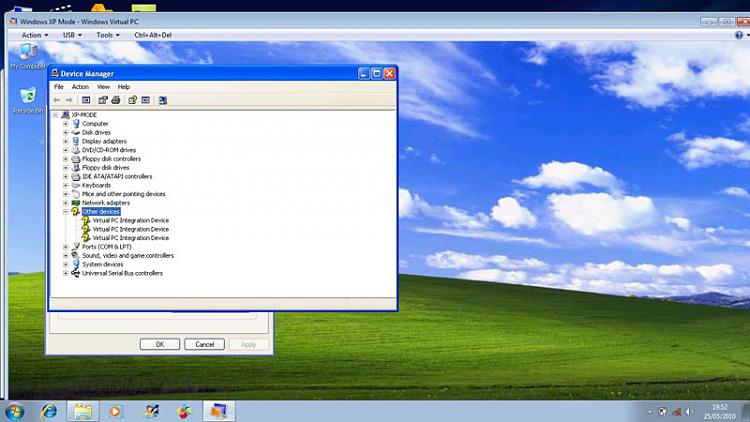Open the Windows Start orb

[x=14, y=411]
